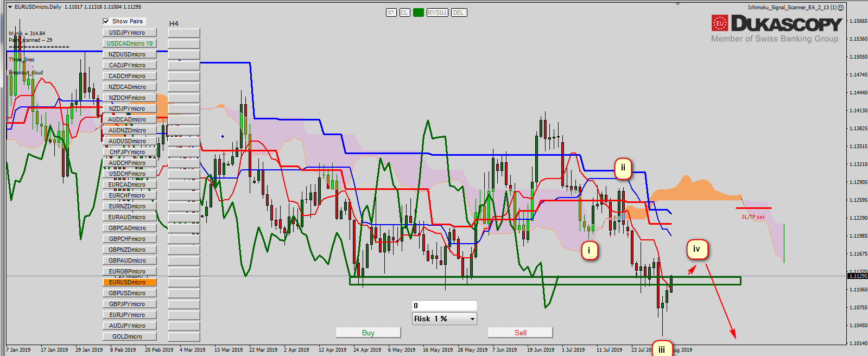Select USDCADmicro 19 in the pair list
This screenshot has width=868, height=356.
pyautogui.click(x=129, y=43)
